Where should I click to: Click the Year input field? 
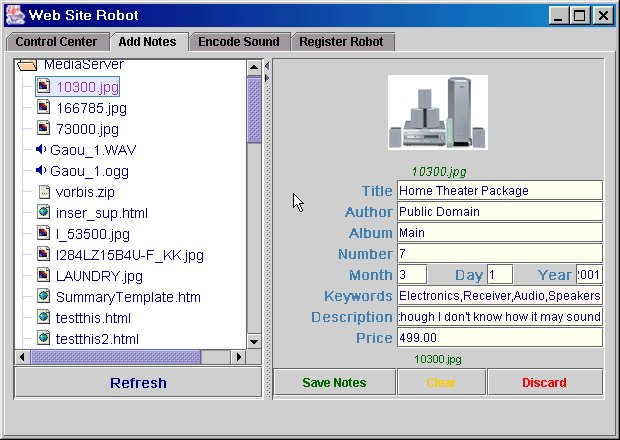point(589,274)
